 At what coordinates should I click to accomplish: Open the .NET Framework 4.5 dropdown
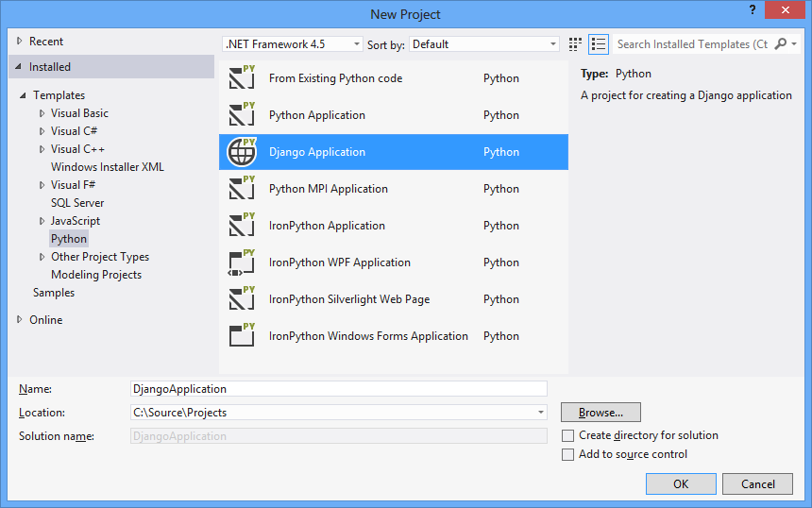point(292,44)
